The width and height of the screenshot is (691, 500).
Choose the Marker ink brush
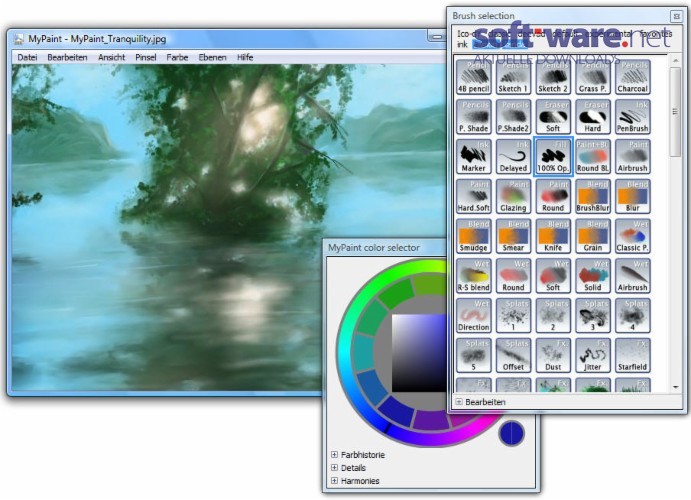473,156
